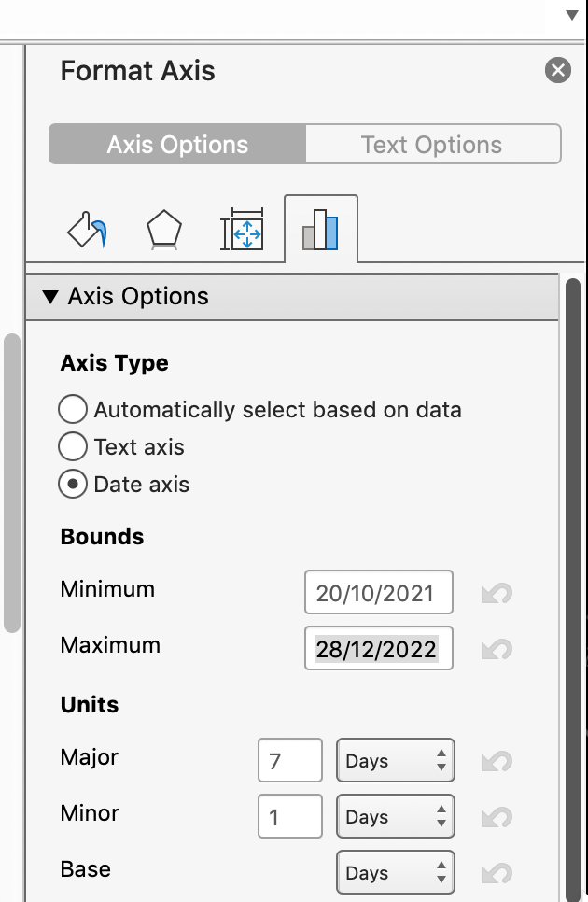Close the Format Axis pane
This screenshot has height=902, width=588.
557,69
